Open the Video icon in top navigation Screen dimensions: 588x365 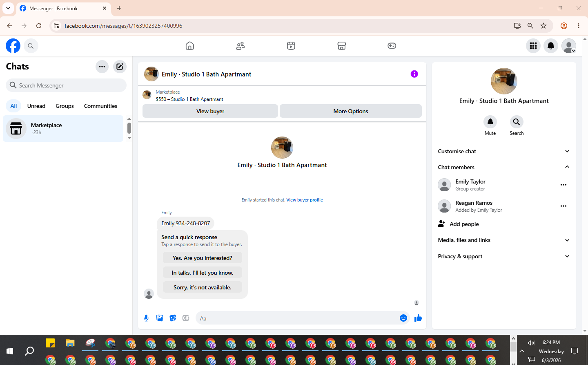point(291,46)
